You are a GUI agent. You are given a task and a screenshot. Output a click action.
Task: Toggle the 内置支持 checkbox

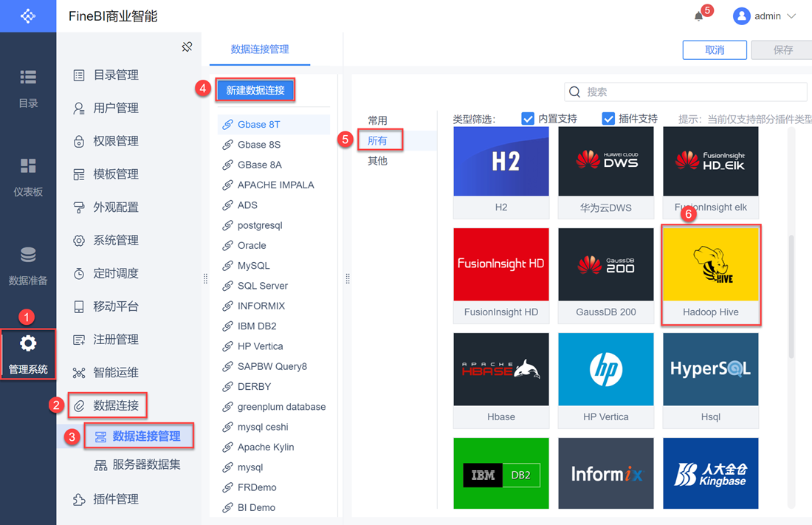pyautogui.click(x=528, y=119)
